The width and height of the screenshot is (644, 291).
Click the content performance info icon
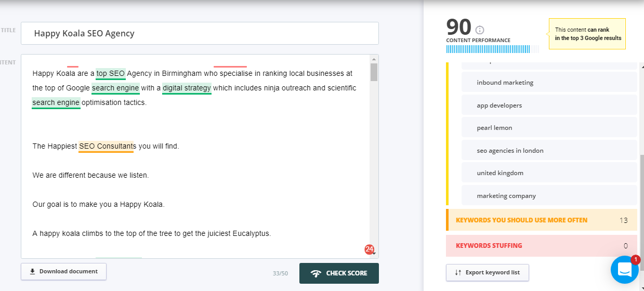click(480, 30)
